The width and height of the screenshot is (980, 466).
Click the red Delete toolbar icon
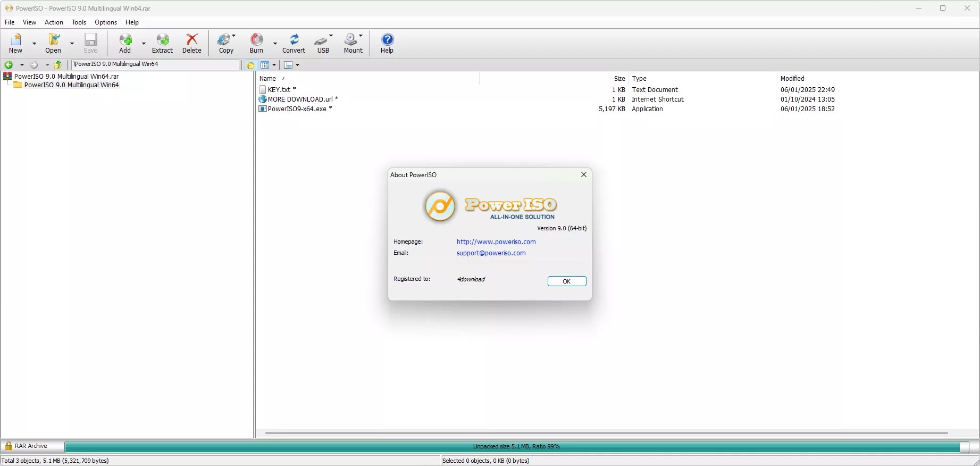click(192, 40)
